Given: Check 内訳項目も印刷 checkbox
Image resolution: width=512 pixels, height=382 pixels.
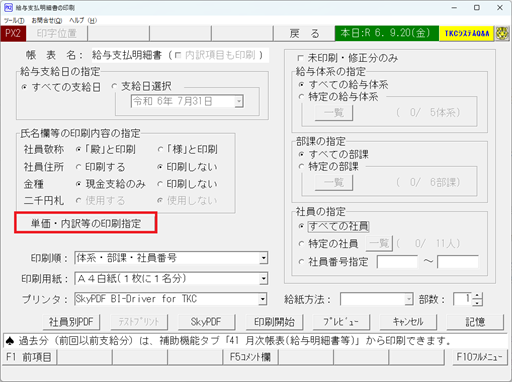Looking at the screenshot, I should 178,55.
